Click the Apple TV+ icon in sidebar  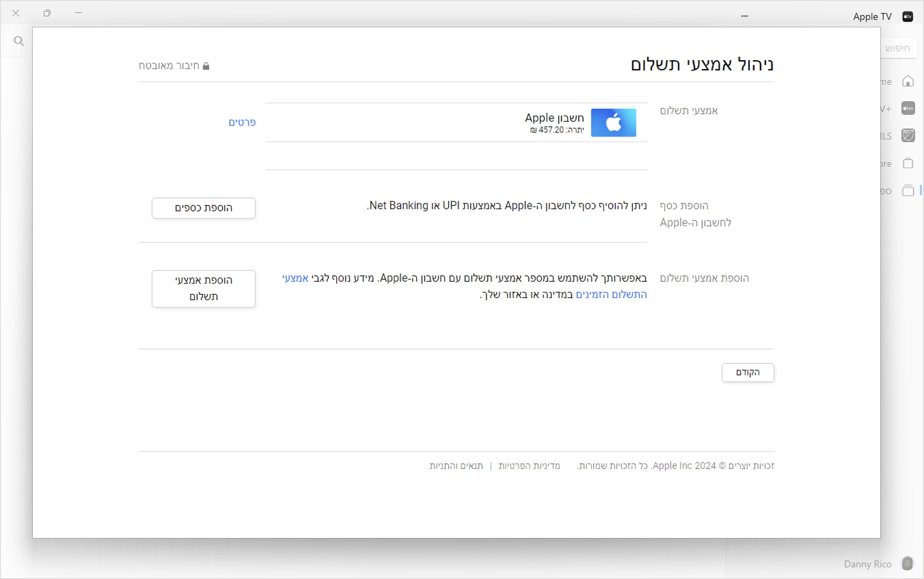point(908,108)
